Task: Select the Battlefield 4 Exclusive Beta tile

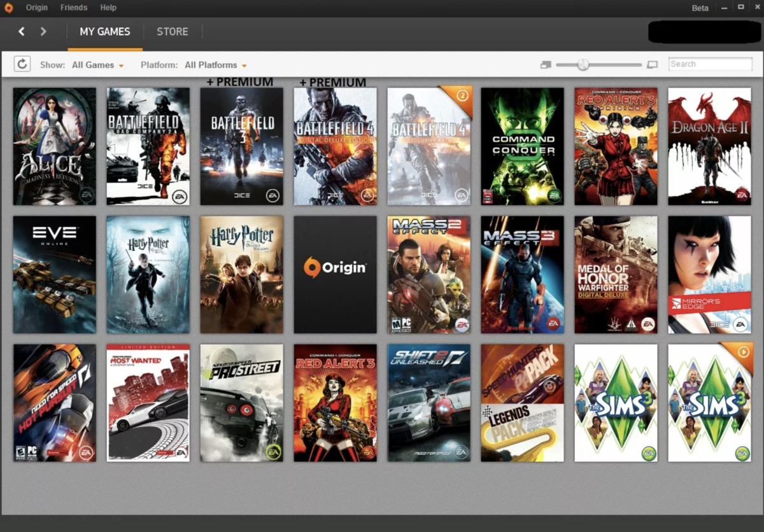Action: coord(429,146)
